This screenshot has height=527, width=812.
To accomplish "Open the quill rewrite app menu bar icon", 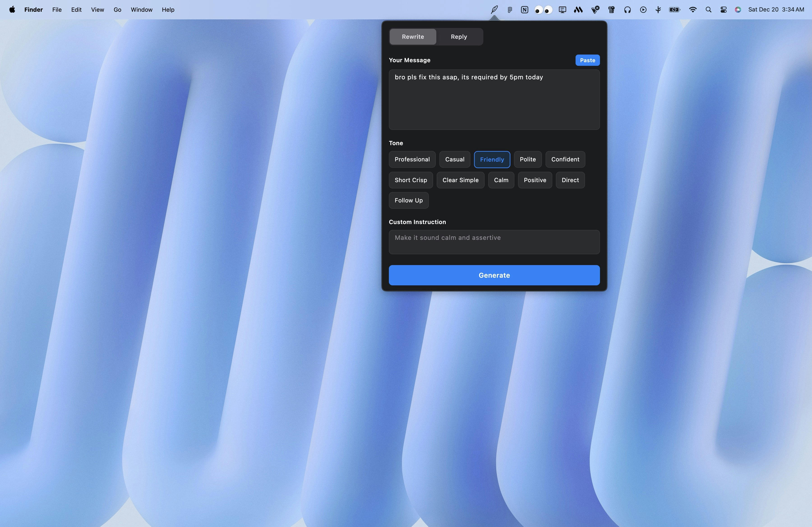I will [x=494, y=9].
